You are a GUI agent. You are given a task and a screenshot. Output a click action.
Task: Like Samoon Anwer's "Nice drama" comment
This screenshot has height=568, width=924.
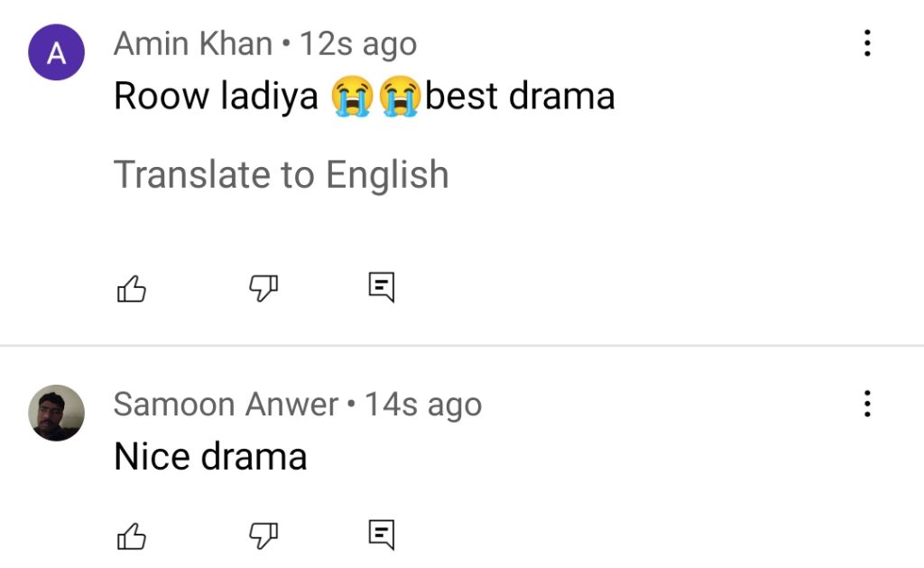(132, 536)
